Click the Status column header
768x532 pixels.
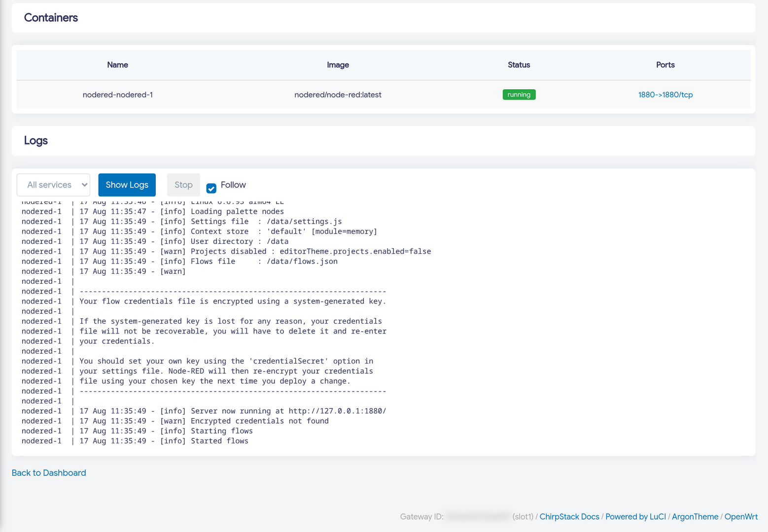coord(519,65)
